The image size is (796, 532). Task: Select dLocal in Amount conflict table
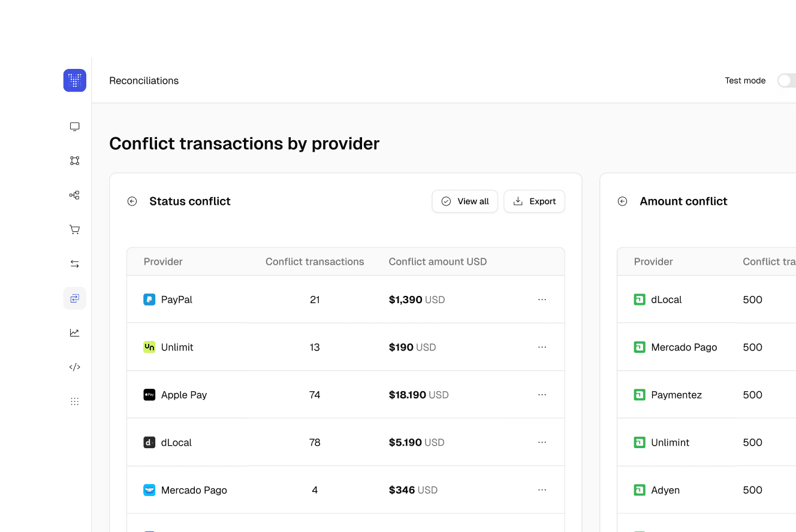(x=667, y=300)
